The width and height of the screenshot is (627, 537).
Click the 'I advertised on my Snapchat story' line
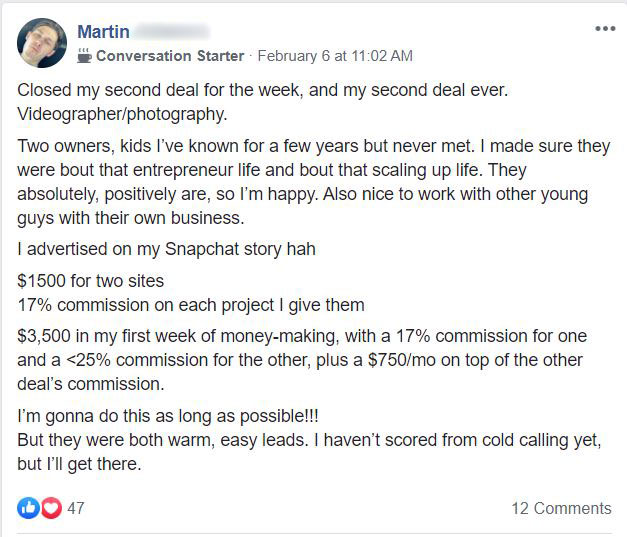tap(166, 249)
